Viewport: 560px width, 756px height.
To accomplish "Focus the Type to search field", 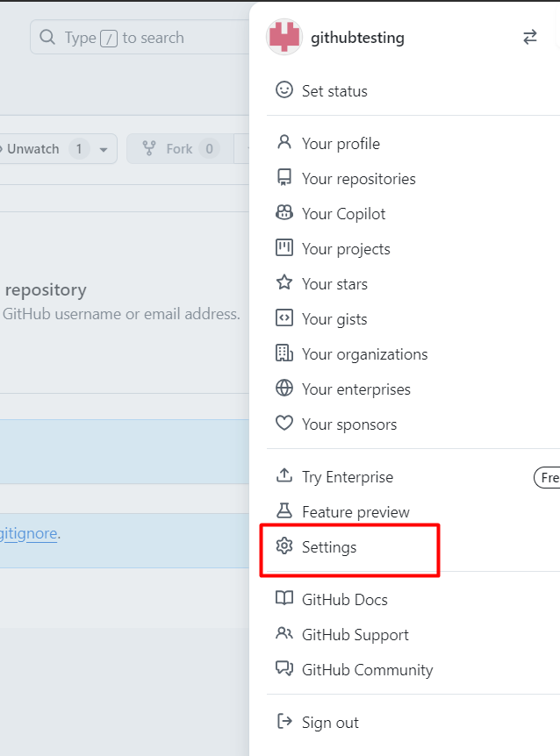I will (140, 37).
